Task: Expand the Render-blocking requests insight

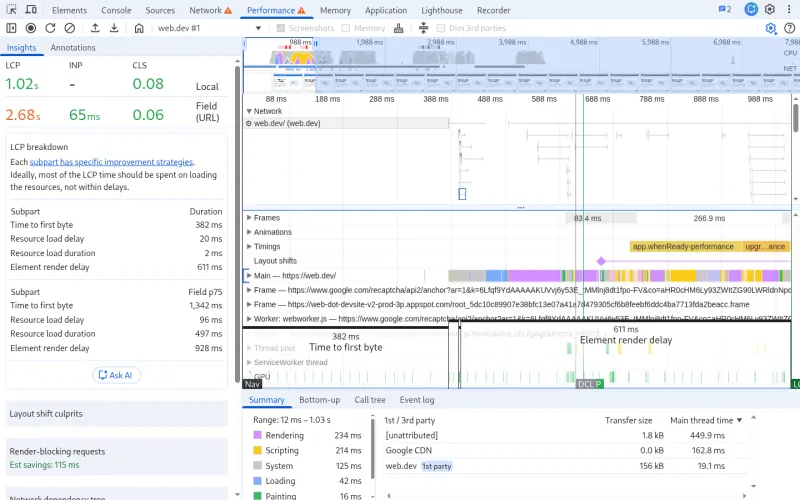Action: [x=116, y=458]
